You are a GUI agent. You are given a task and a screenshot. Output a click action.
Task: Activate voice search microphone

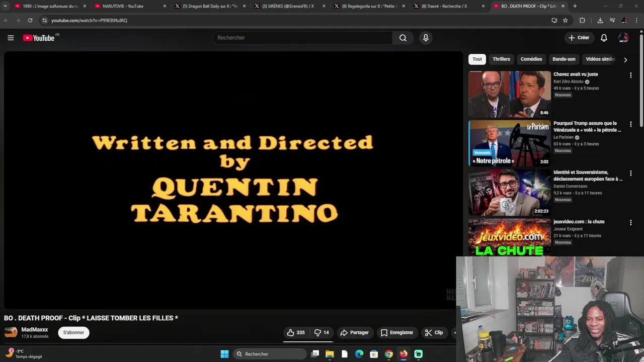pyautogui.click(x=426, y=38)
